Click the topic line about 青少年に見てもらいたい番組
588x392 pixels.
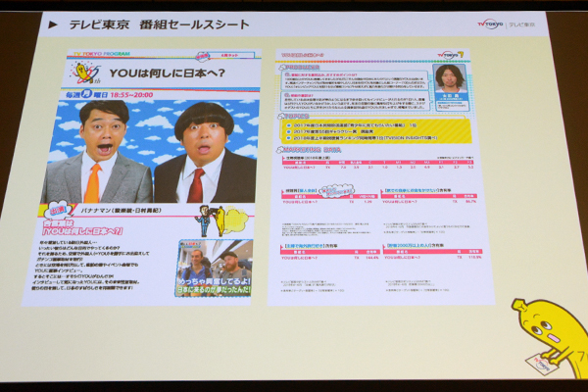click(x=355, y=124)
